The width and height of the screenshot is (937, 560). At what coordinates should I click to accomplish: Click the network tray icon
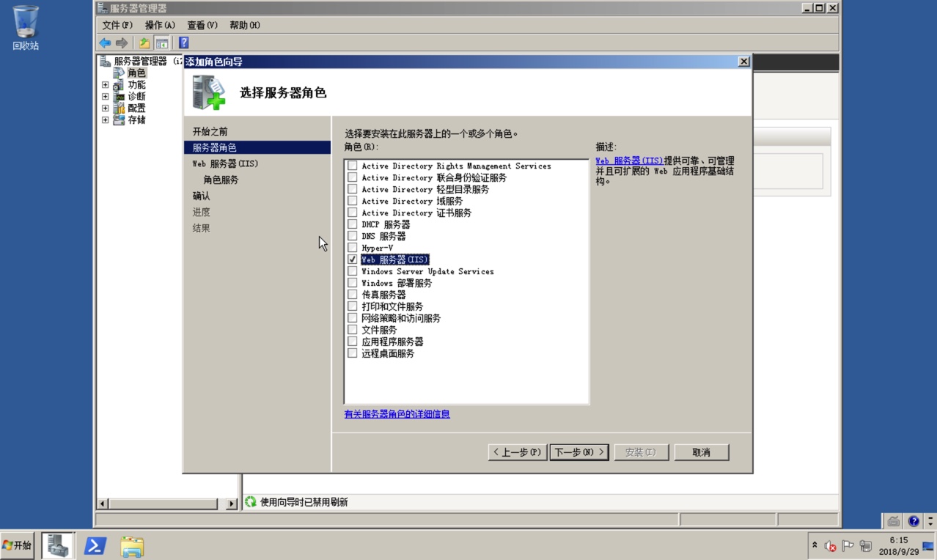866,545
